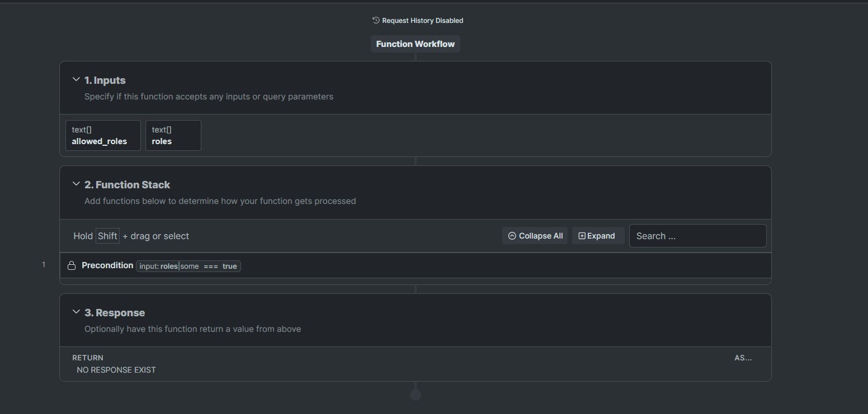This screenshot has height=414, width=868.
Task: Open the roles text[] input
Action: [173, 136]
